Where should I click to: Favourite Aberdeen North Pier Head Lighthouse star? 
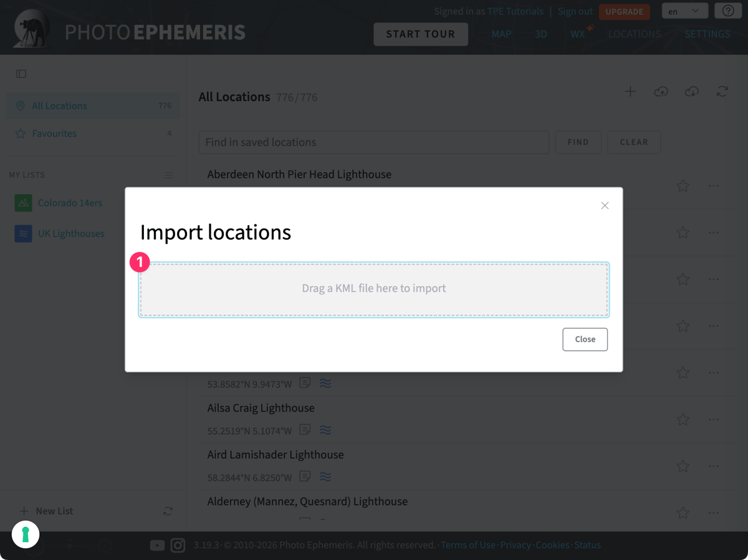(x=683, y=186)
